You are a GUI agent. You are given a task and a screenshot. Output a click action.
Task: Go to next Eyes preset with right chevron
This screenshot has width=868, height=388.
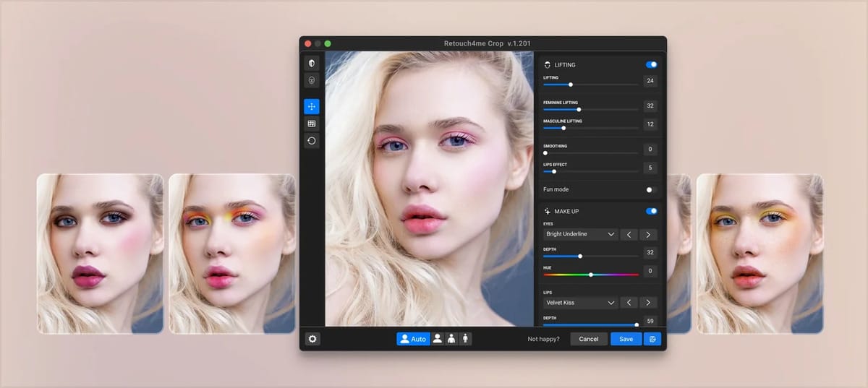point(648,234)
